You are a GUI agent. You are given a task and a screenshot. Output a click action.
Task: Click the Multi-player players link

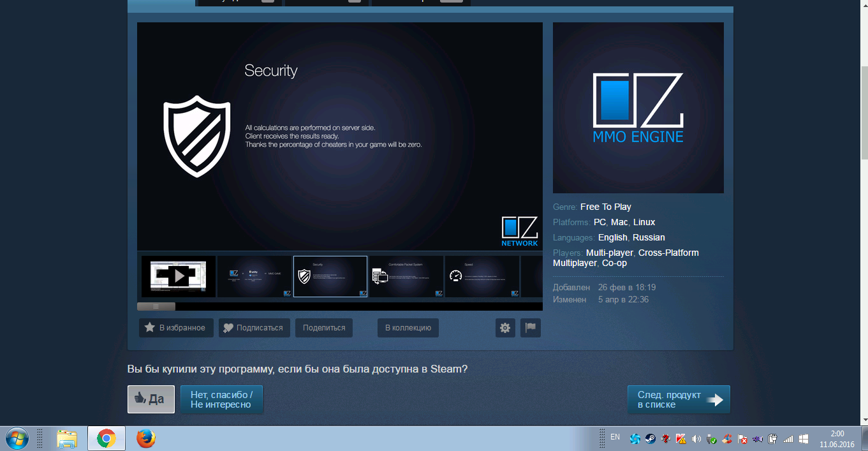click(610, 253)
